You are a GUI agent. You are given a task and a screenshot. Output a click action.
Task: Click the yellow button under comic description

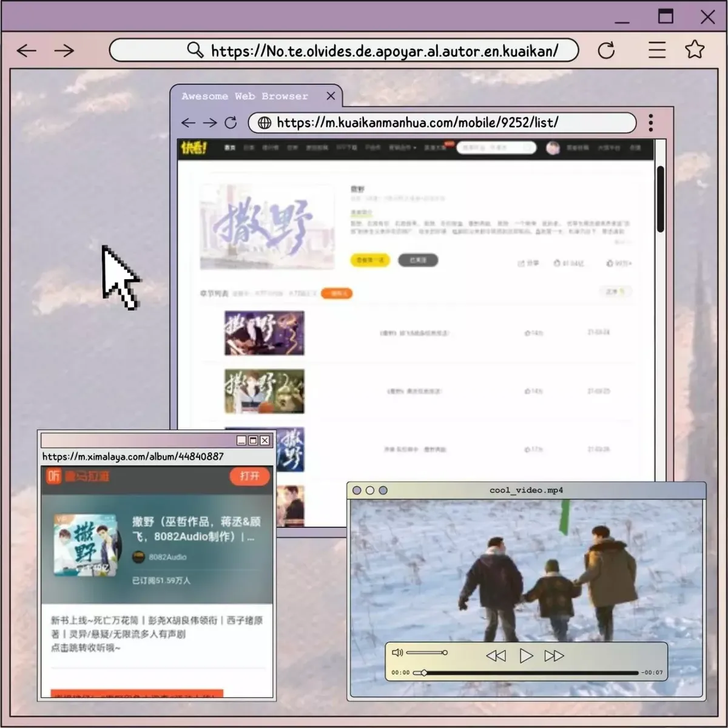click(x=370, y=260)
